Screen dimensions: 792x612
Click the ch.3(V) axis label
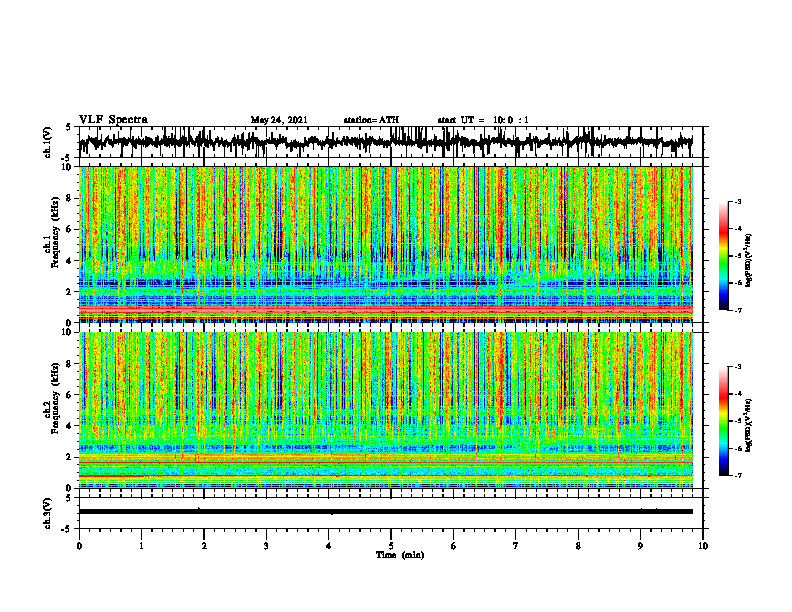click(x=48, y=514)
